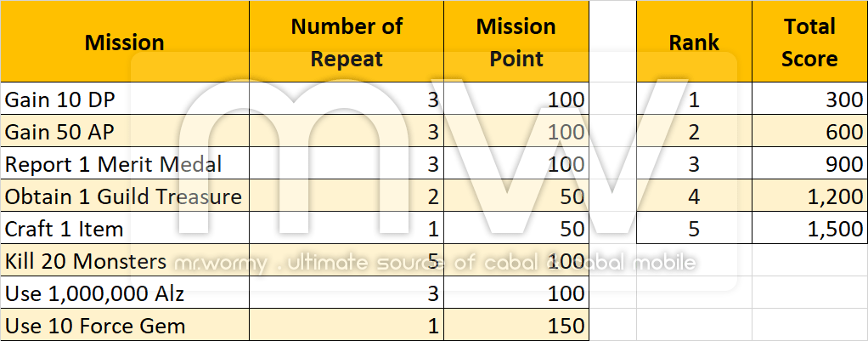Select the Rank column header

tap(694, 42)
